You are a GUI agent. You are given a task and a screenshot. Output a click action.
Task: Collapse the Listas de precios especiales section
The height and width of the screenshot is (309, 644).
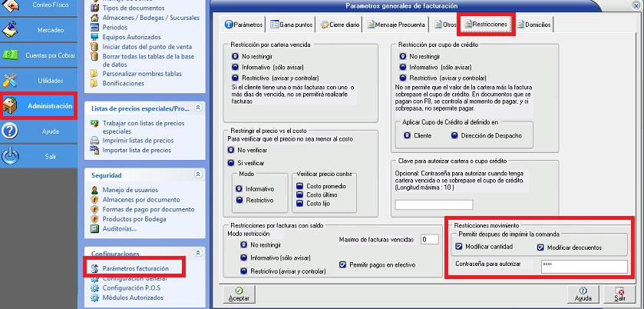[198, 108]
